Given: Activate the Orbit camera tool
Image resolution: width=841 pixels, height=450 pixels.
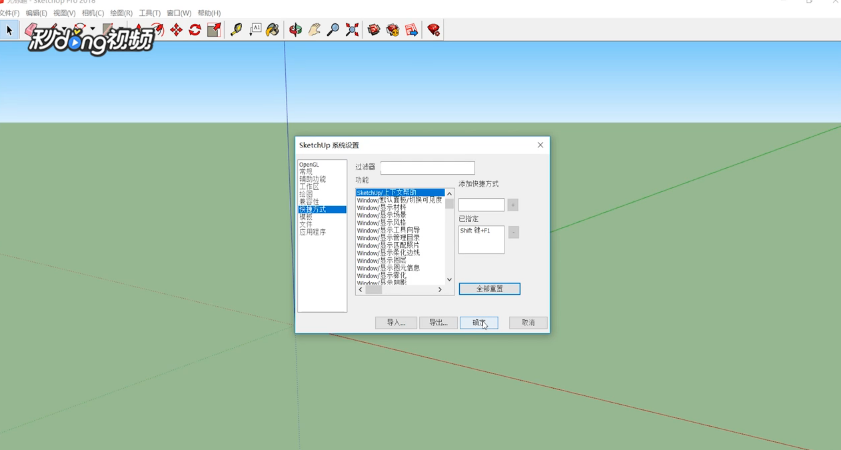Looking at the screenshot, I should (295, 30).
